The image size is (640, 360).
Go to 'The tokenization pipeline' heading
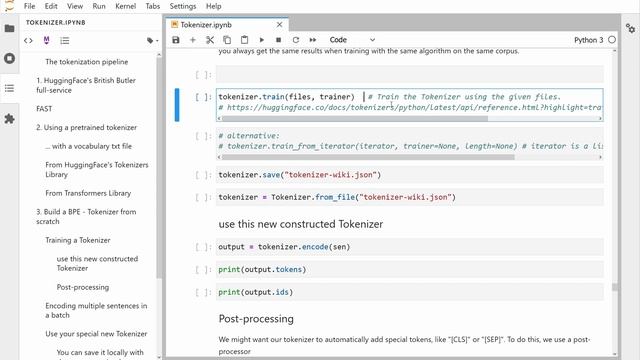coord(87,62)
